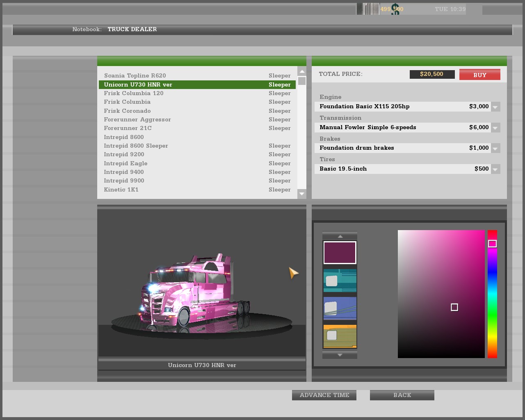This screenshot has width=525, height=420.
Task: Expand the Tires options dropdown
Action: [495, 169]
